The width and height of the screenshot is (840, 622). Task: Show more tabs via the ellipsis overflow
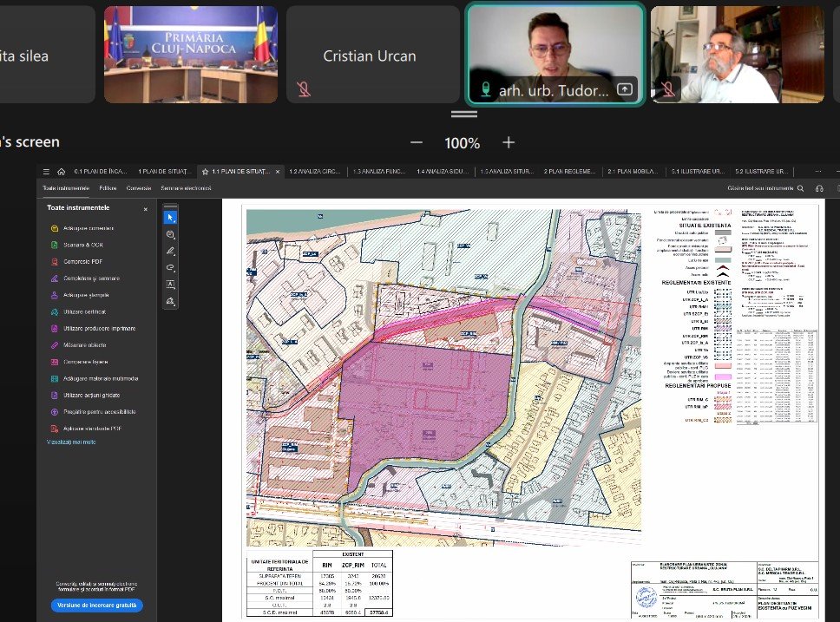pyautogui.click(x=818, y=172)
